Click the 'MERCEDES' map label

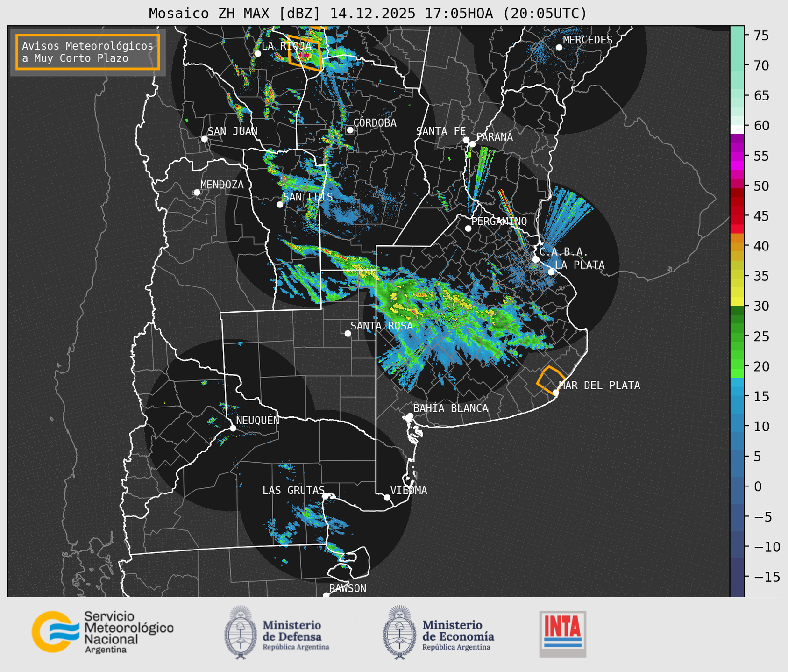coord(588,40)
